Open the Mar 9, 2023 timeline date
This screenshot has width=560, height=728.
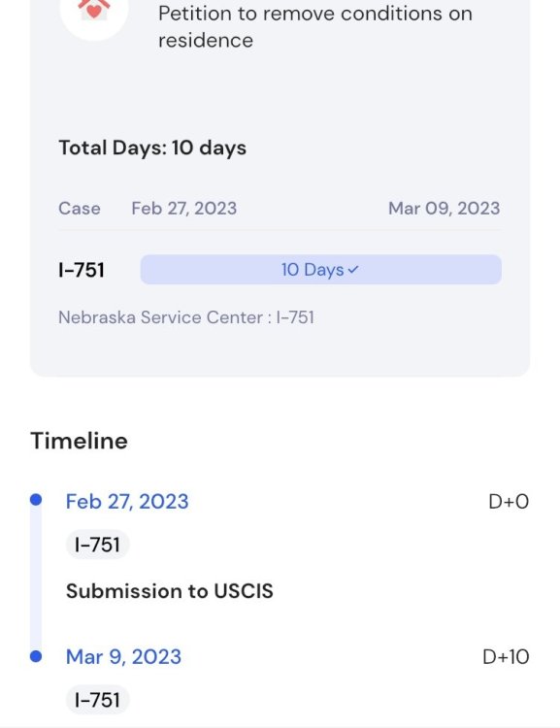[123, 656]
